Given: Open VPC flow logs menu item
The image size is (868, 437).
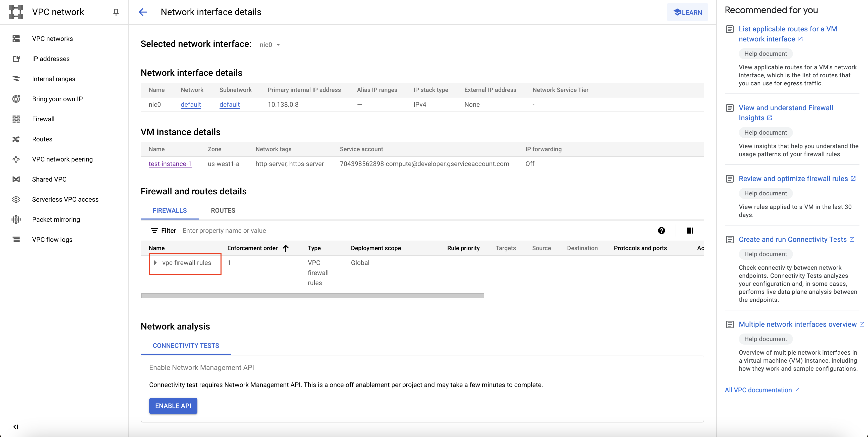Looking at the screenshot, I should tap(52, 240).
